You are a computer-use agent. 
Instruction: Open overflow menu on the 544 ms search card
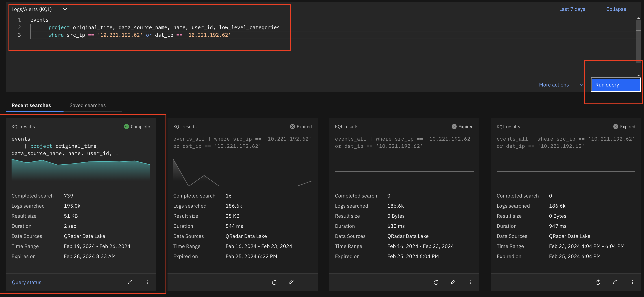[x=309, y=282]
